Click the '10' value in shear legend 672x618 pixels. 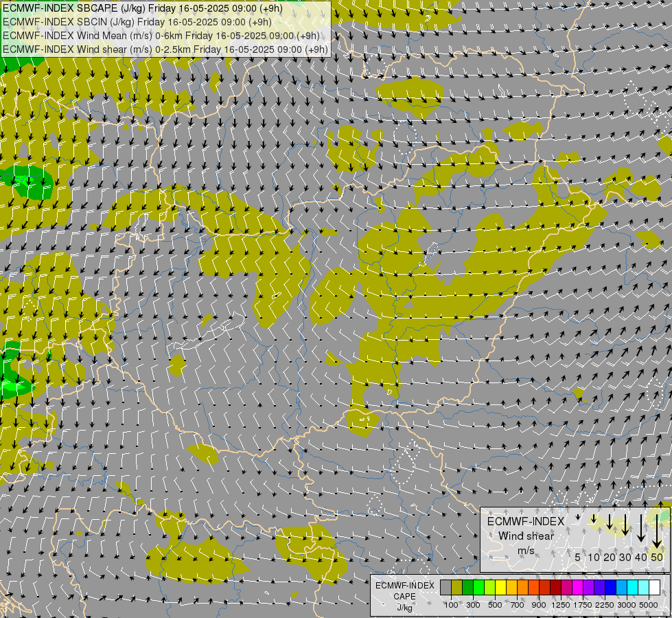pos(594,557)
